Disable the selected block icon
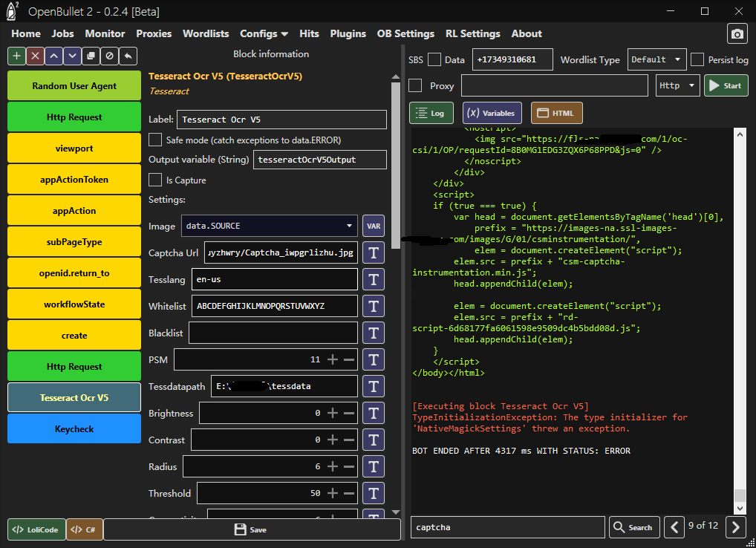The height and width of the screenshot is (548, 756). [x=109, y=56]
